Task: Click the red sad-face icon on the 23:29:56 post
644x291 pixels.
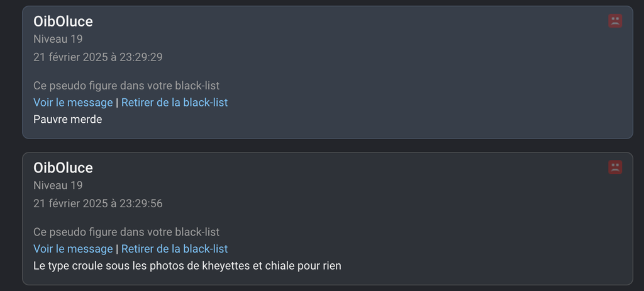Action: tap(615, 167)
